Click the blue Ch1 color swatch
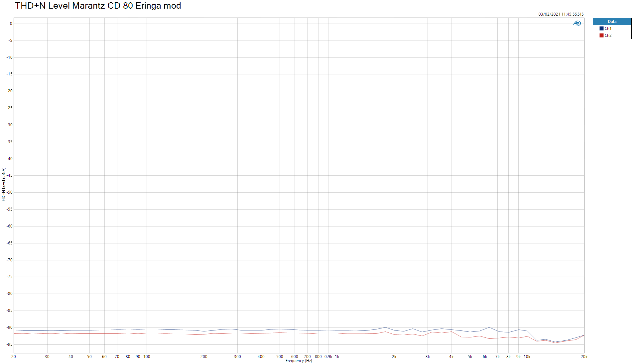The width and height of the screenshot is (633, 364). point(601,29)
